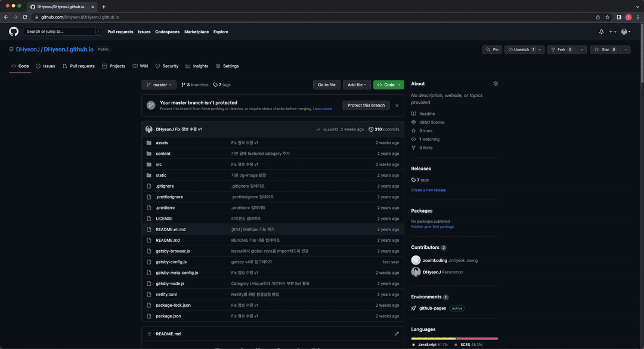Image resolution: width=644 pixels, height=349 pixels.
Task: Open README.en.md file
Action: point(171,229)
